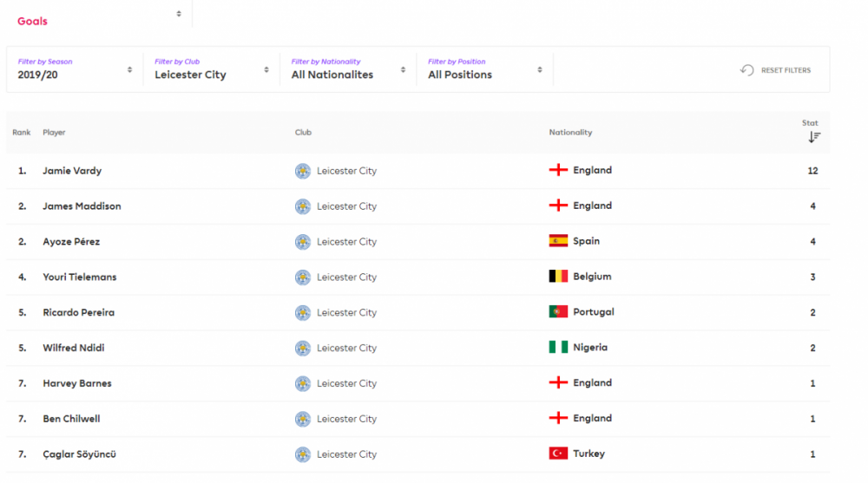Sort by the Stat column arrow icon
This screenshot has width=868, height=483.
click(x=814, y=137)
